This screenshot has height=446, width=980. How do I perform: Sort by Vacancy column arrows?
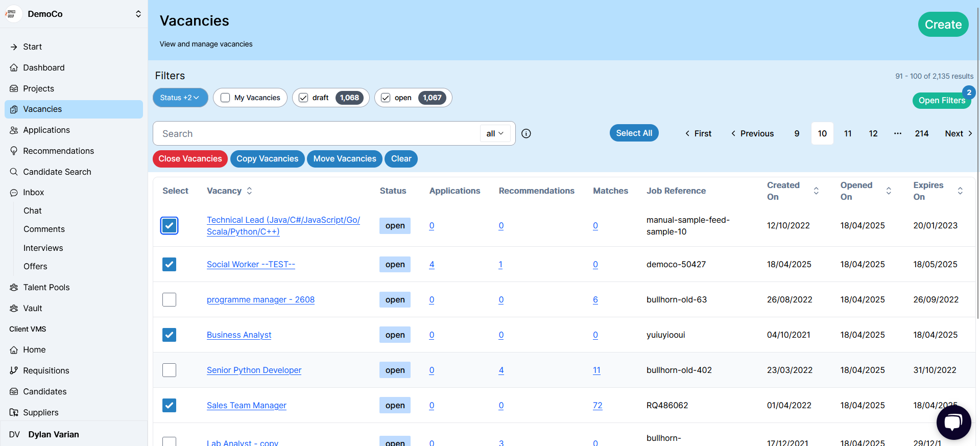coord(249,191)
